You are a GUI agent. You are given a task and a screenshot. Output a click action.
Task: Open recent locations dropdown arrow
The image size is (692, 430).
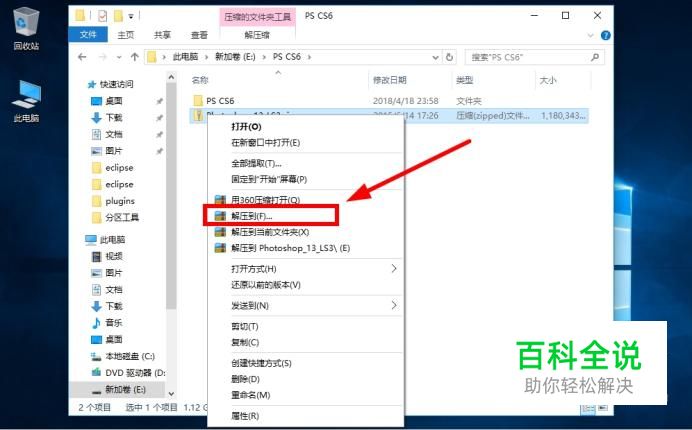click(119, 57)
